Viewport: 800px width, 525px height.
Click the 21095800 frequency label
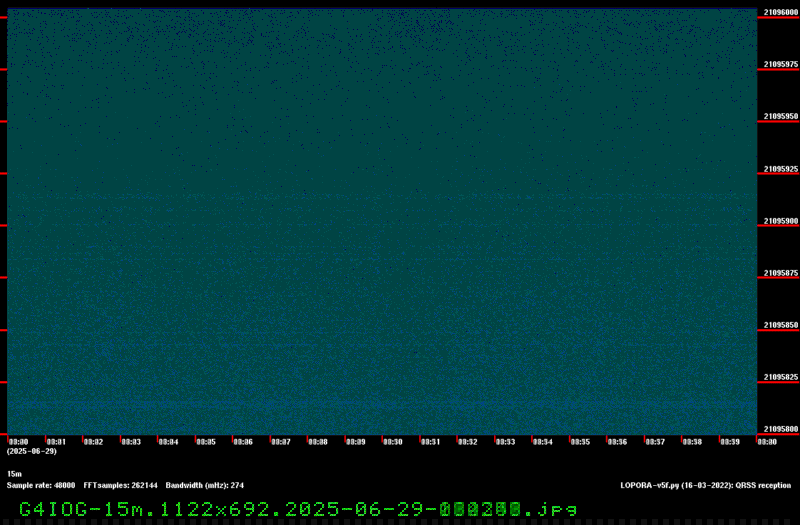[781, 429]
